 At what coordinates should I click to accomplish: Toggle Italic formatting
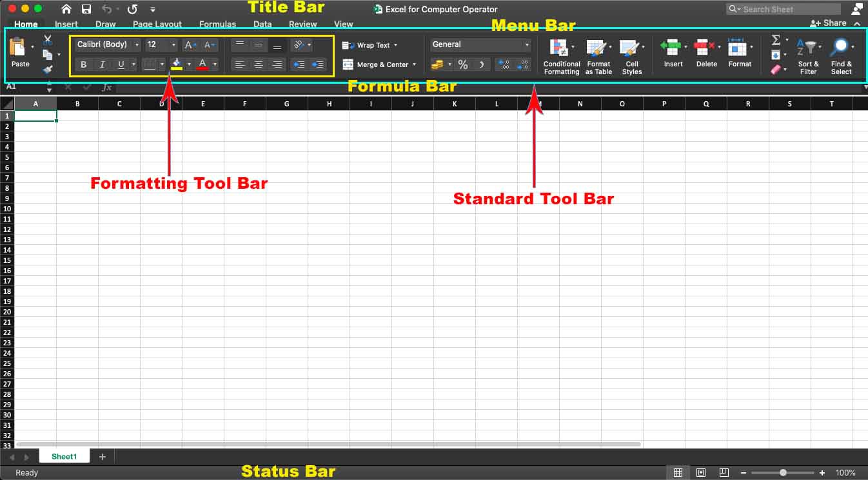coord(102,64)
